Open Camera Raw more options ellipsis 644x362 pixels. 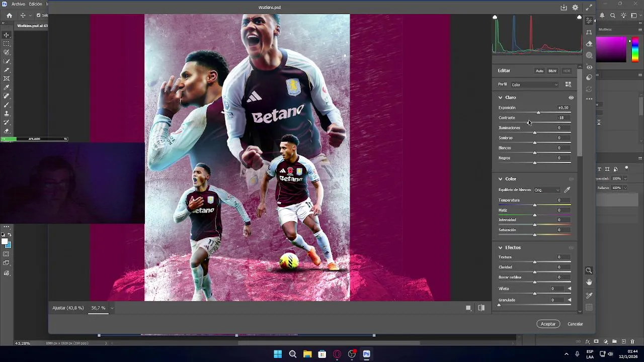(x=589, y=99)
